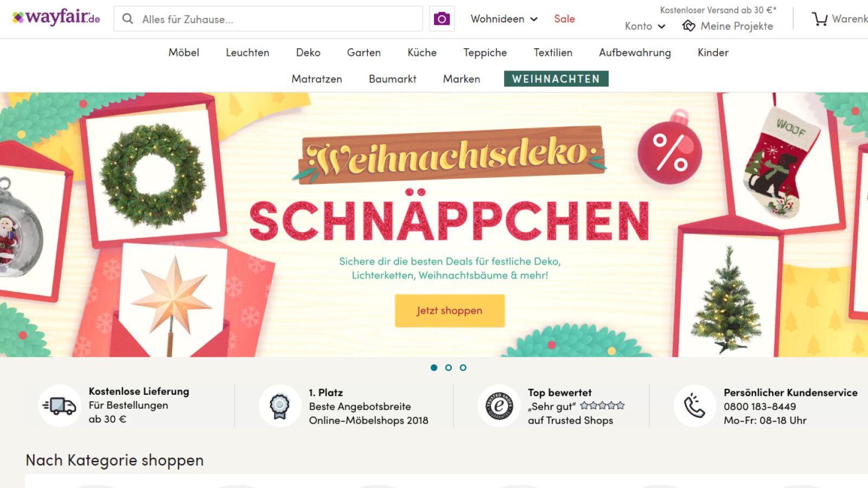Image resolution: width=868 pixels, height=488 pixels.
Task: Focus the Alles für Zuhause search field
Action: click(268, 19)
